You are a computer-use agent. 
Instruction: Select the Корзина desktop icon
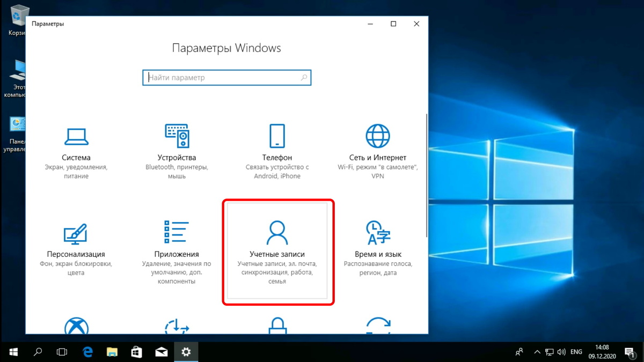pos(16,21)
